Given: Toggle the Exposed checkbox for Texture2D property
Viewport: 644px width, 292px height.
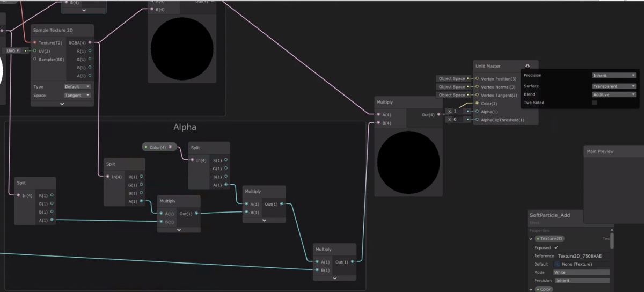Looking at the screenshot, I should click(x=556, y=248).
